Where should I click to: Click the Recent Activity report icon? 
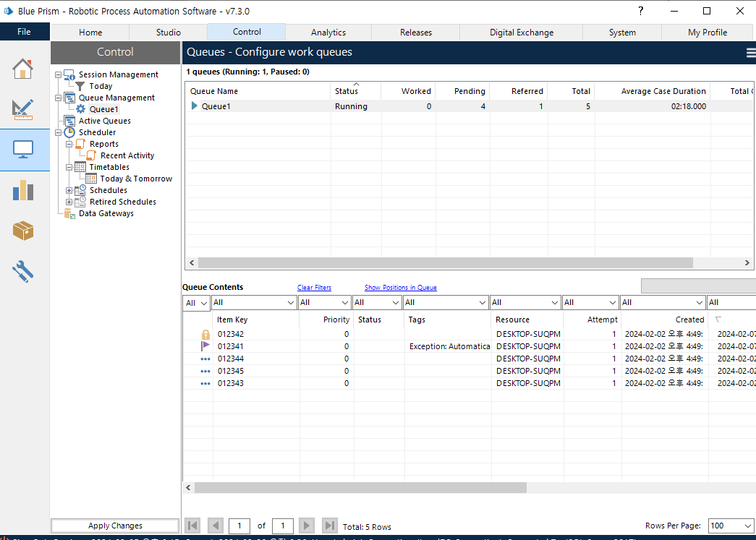click(x=91, y=155)
